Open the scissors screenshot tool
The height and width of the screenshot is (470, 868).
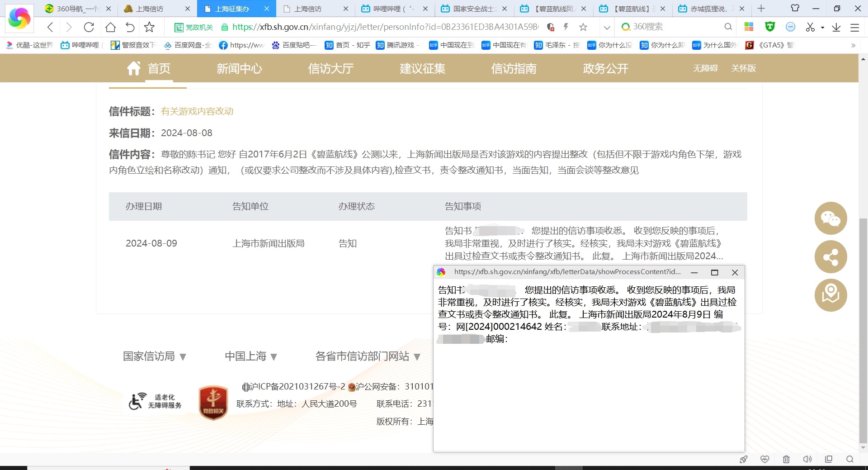810,27
